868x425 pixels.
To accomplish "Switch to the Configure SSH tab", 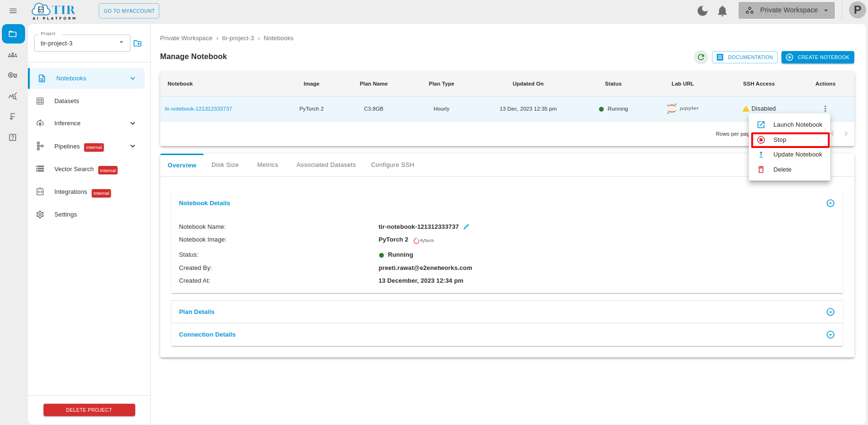I will (392, 165).
